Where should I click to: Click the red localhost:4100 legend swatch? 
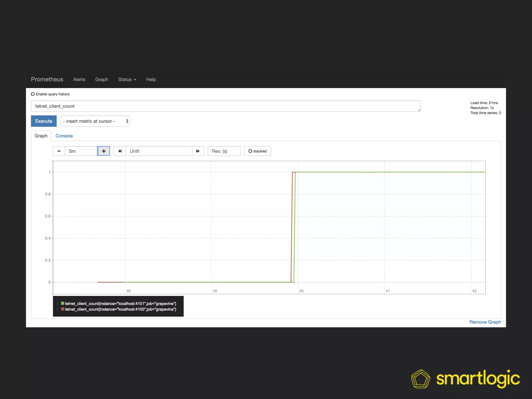pos(63,309)
